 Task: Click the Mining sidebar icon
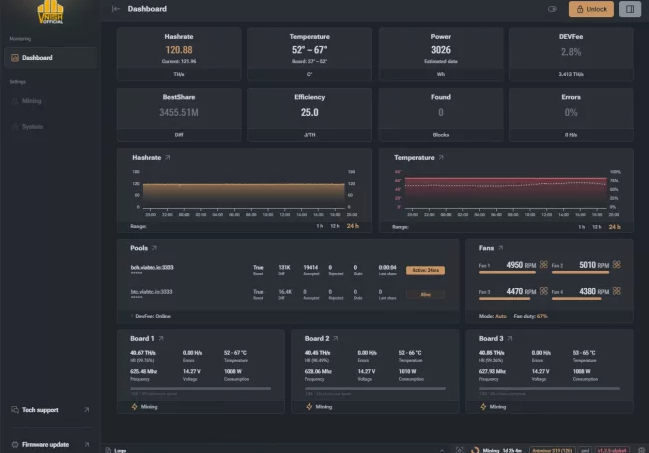pyautogui.click(x=15, y=101)
